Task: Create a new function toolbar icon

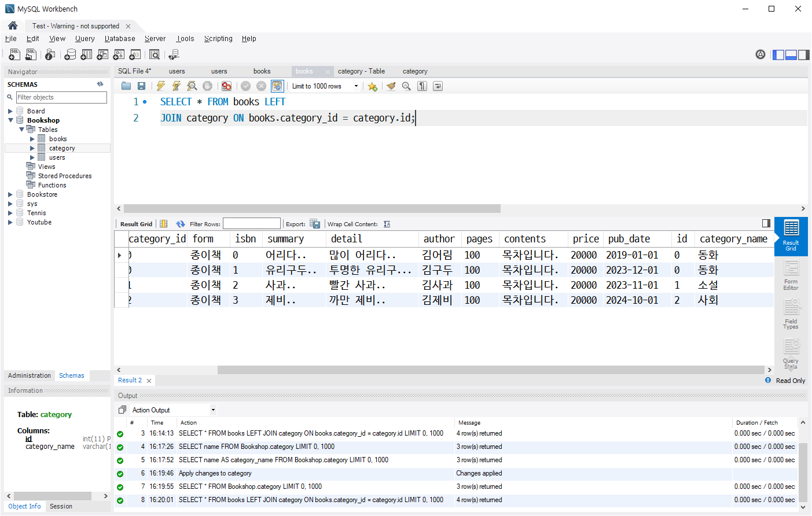Action: 135,54
